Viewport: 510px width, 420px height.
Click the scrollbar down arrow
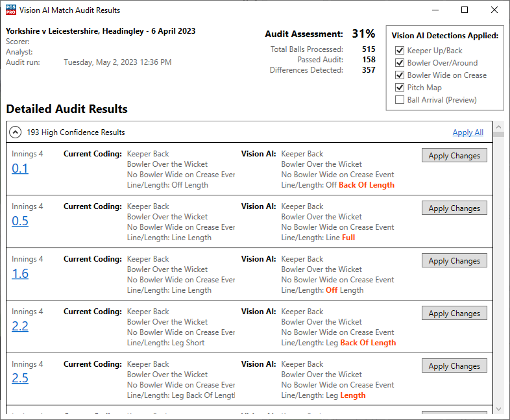coord(498,409)
